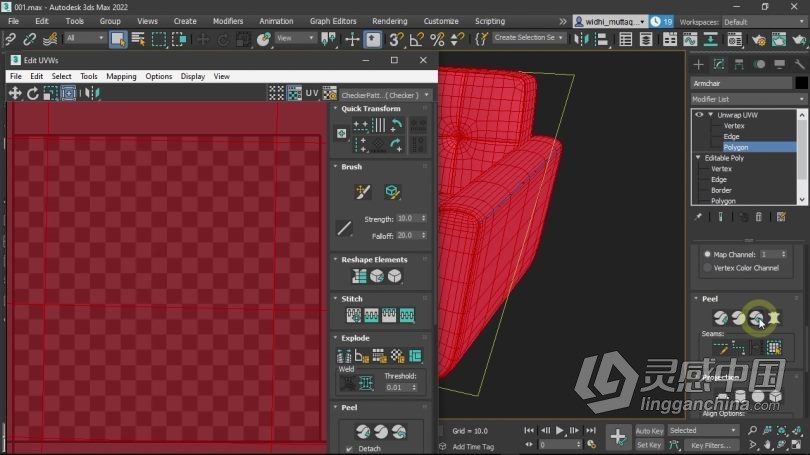Select the Freeform Mode tool in Edit UVWs

(x=68, y=93)
